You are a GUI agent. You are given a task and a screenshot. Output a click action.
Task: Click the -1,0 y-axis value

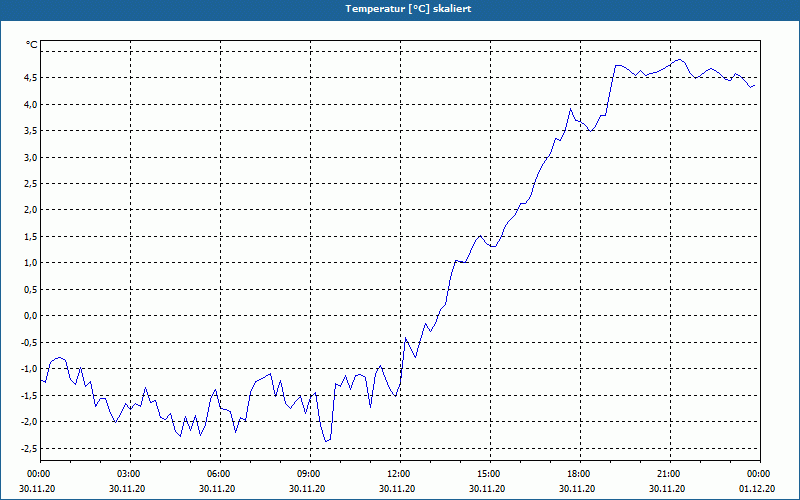(x=28, y=368)
